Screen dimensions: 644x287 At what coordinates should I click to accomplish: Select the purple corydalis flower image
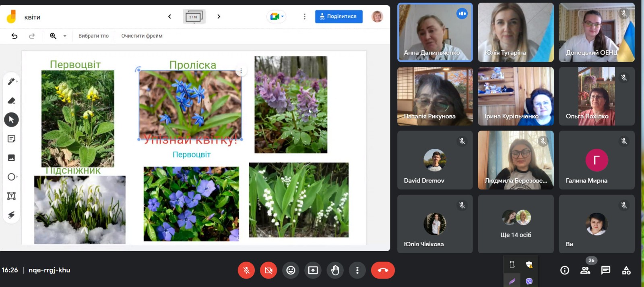(x=291, y=104)
